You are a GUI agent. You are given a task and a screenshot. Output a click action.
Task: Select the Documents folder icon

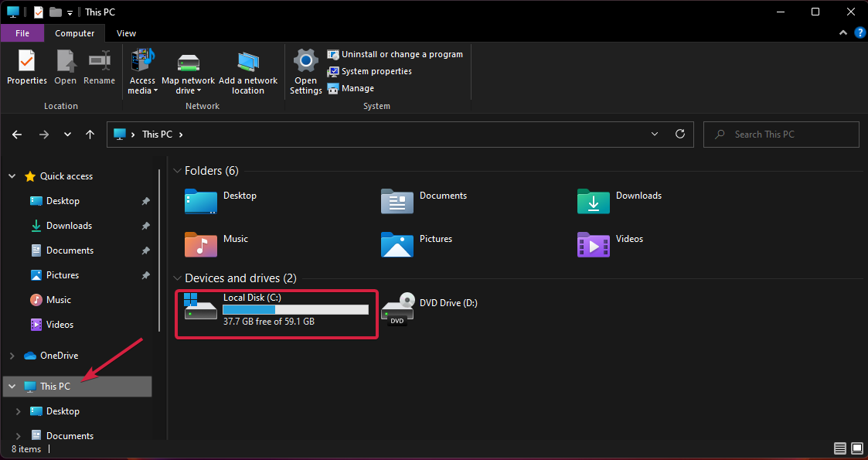pos(397,202)
